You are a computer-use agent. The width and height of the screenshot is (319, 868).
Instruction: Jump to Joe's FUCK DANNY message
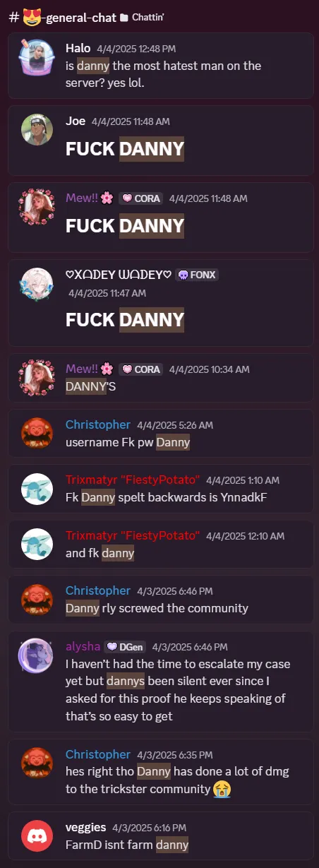125,149
